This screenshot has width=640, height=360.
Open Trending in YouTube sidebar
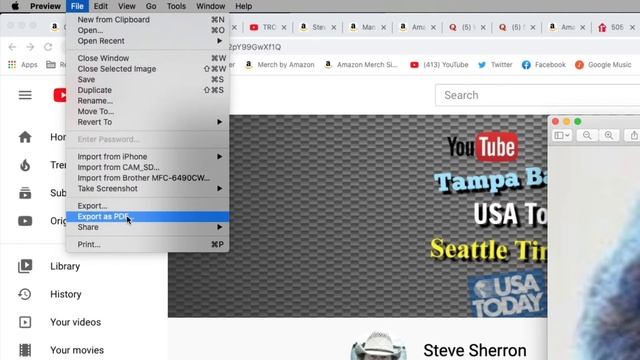point(42,165)
